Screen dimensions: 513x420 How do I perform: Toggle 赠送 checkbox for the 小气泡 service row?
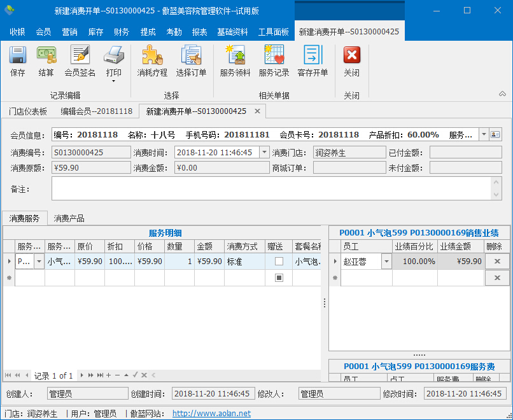pyautogui.click(x=279, y=262)
